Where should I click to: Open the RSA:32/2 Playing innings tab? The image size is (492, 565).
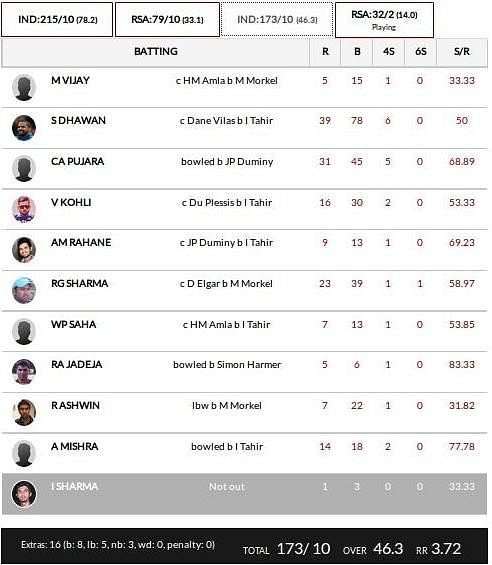coord(384,20)
